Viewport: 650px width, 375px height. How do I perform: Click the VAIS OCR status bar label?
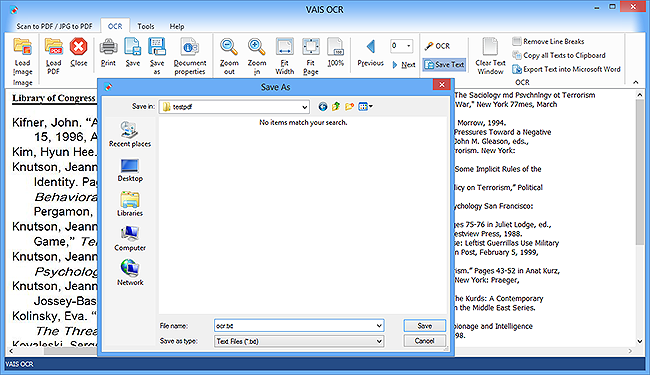[19, 364]
